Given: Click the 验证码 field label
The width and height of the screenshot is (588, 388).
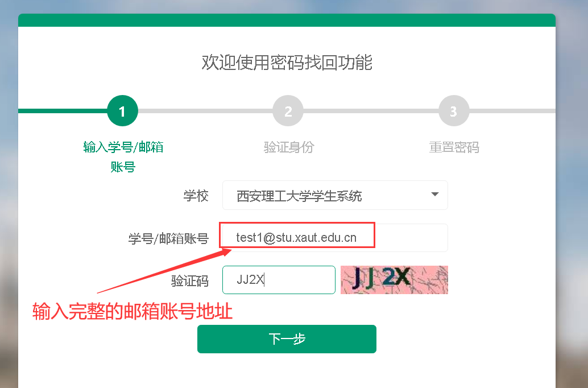Looking at the screenshot, I should [x=190, y=280].
